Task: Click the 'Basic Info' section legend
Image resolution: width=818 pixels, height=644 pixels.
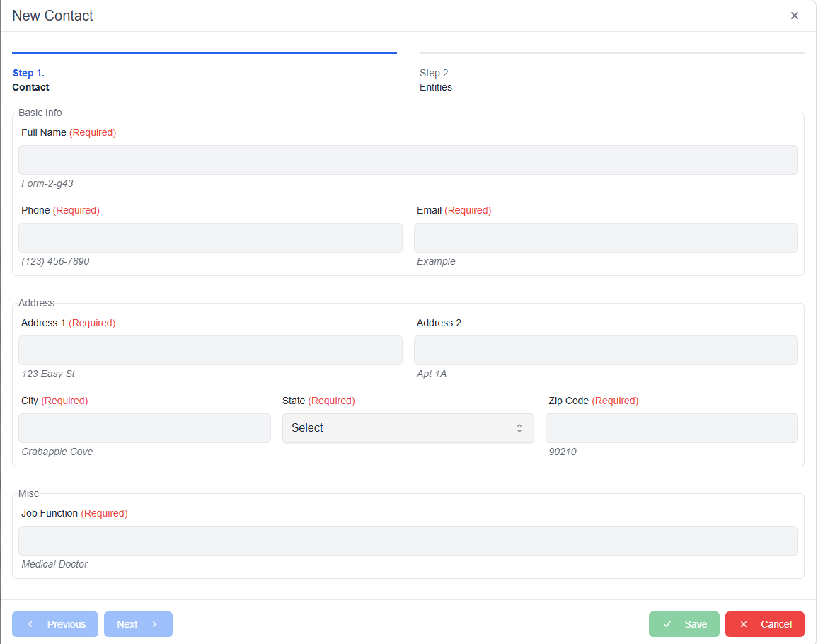Action: coord(40,113)
